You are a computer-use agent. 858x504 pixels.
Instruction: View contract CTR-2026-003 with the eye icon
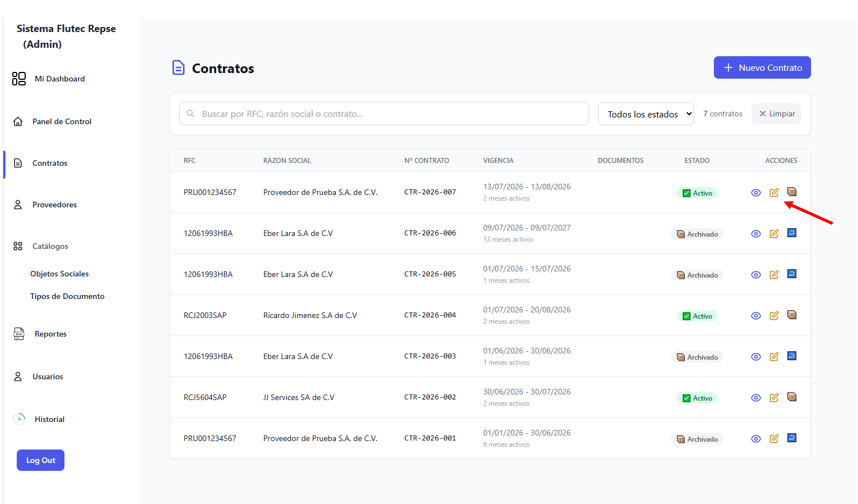tap(756, 357)
